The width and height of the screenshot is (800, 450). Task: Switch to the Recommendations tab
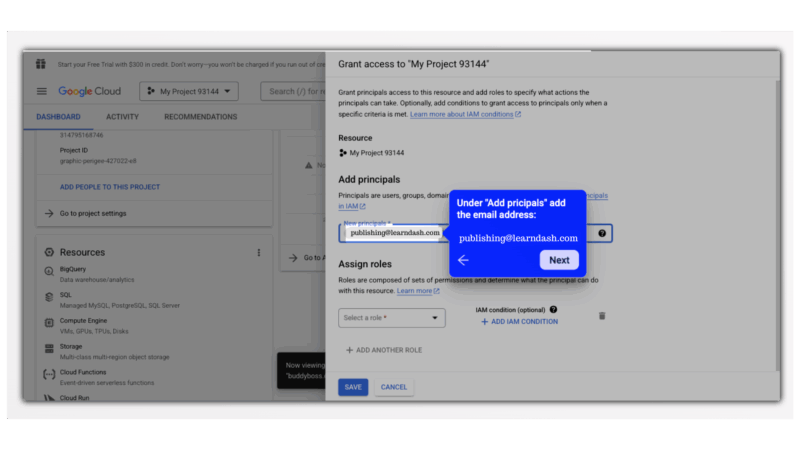pyautogui.click(x=201, y=117)
